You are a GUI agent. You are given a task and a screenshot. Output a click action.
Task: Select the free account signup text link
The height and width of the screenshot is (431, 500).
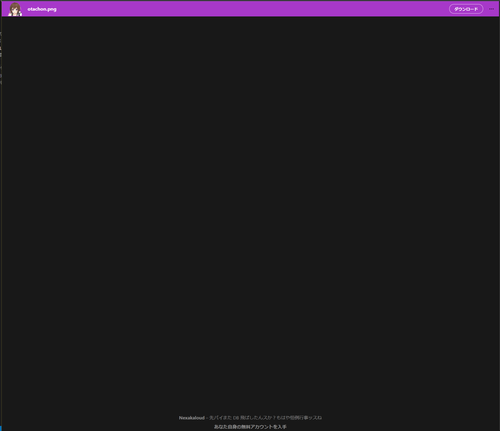tap(250, 427)
